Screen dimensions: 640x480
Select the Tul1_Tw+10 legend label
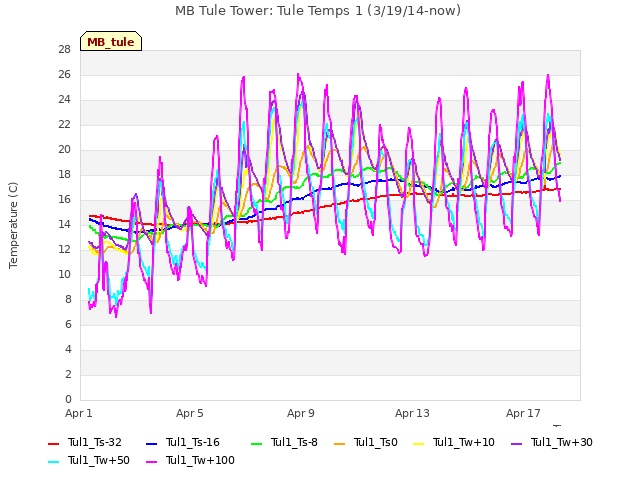coord(464,442)
